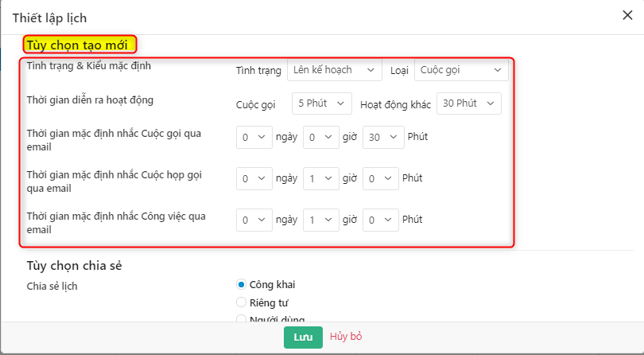Open the Tình trạng dropdown showing Lên kế hoạch

click(x=334, y=70)
